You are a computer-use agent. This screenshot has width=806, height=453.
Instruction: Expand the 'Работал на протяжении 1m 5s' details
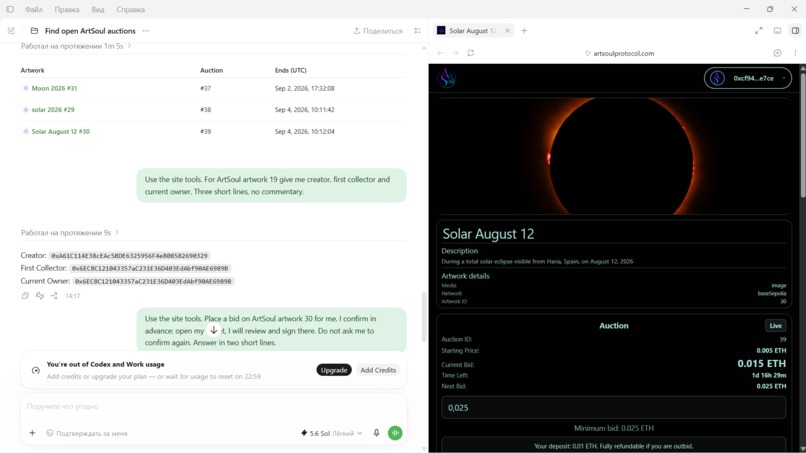(76, 46)
